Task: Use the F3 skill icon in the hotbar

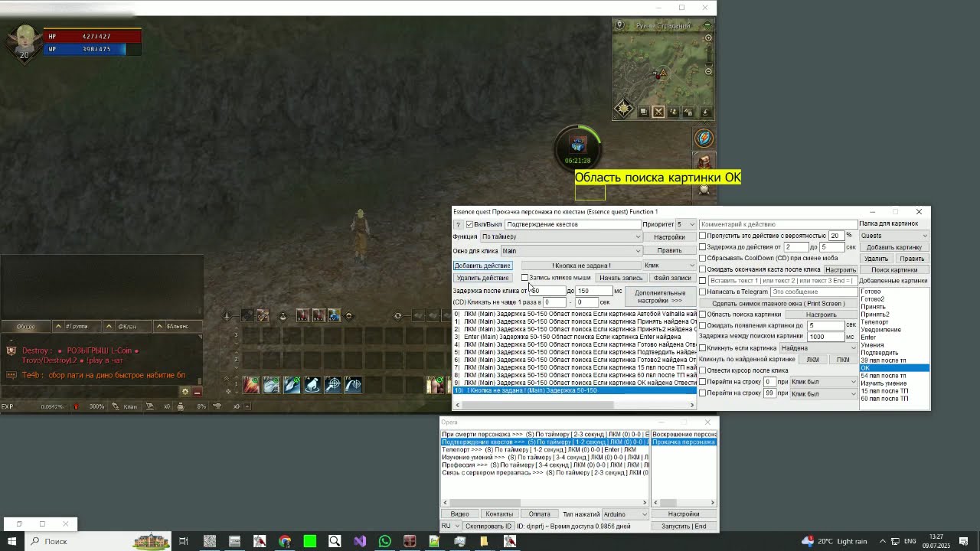Action: [x=292, y=385]
